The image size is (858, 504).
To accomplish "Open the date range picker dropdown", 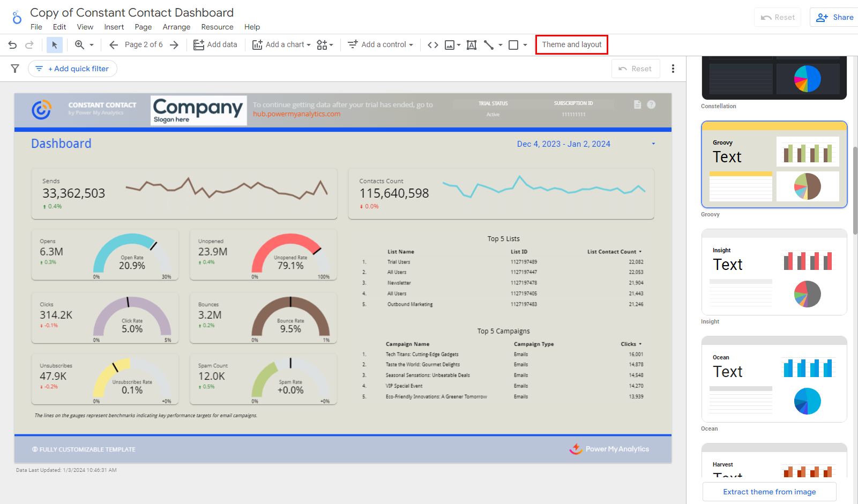I will coord(653,144).
